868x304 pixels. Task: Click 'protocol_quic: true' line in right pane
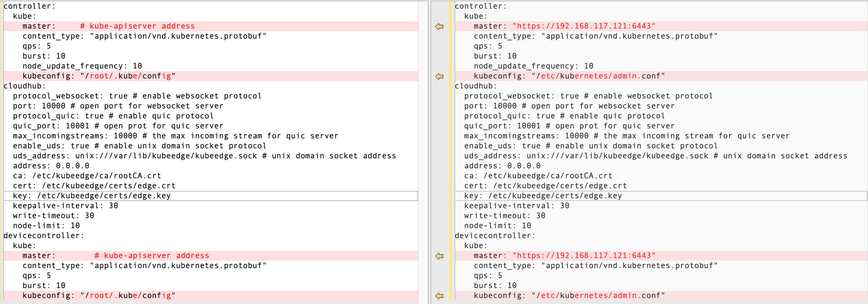click(564, 116)
